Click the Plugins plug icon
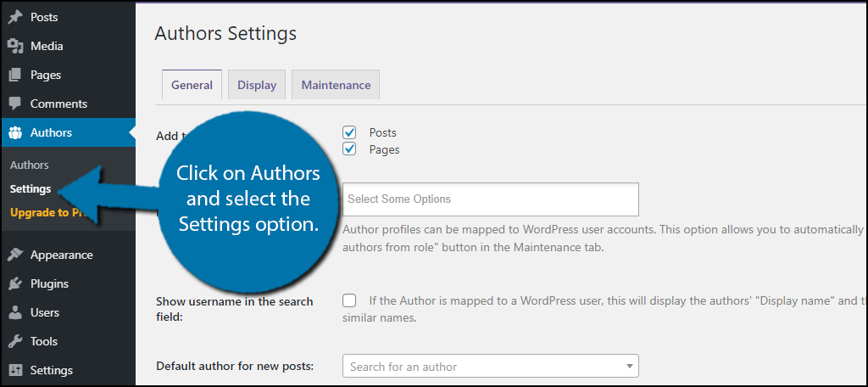868x387 pixels. 15,283
